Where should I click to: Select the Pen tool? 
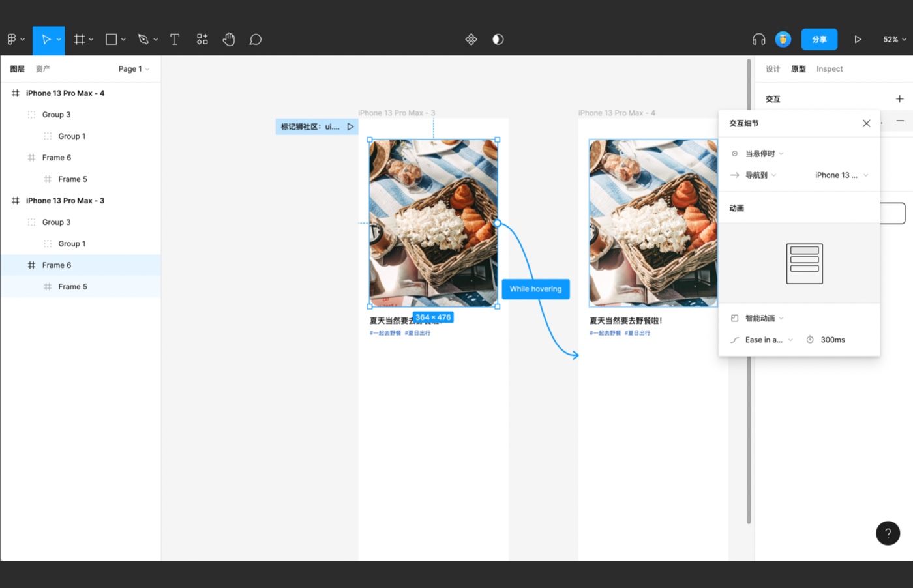(x=143, y=40)
